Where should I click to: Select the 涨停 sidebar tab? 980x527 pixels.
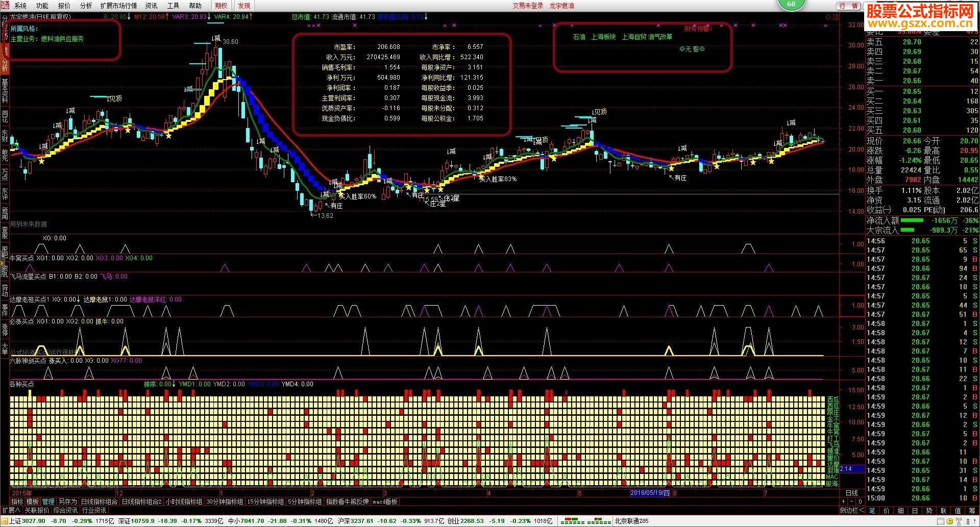5,329
